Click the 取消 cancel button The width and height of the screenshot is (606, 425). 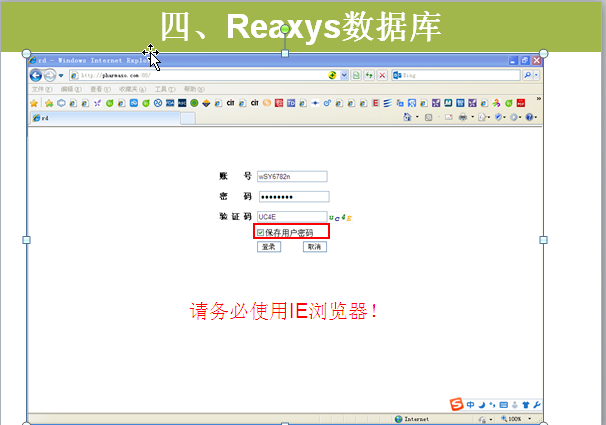315,247
